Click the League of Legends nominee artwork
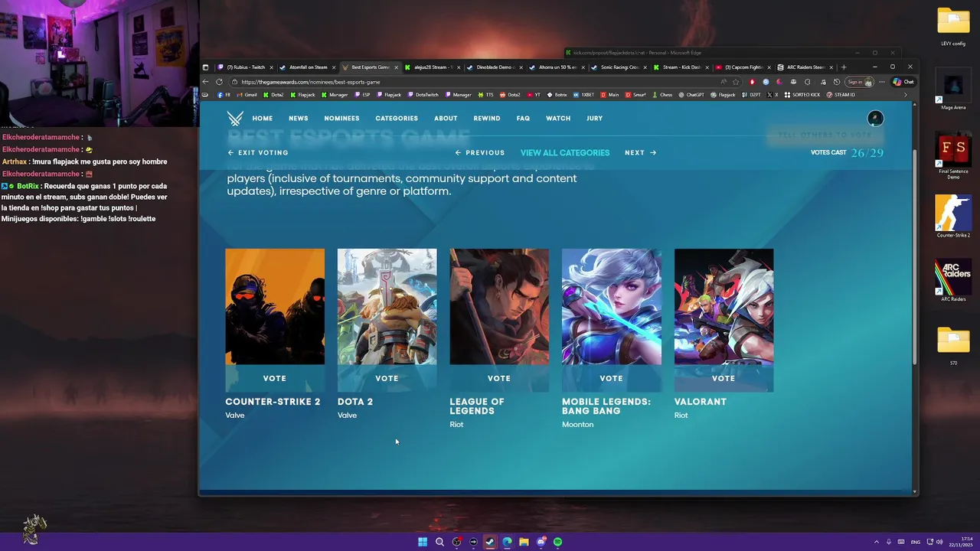The height and width of the screenshot is (551, 980). coord(499,307)
